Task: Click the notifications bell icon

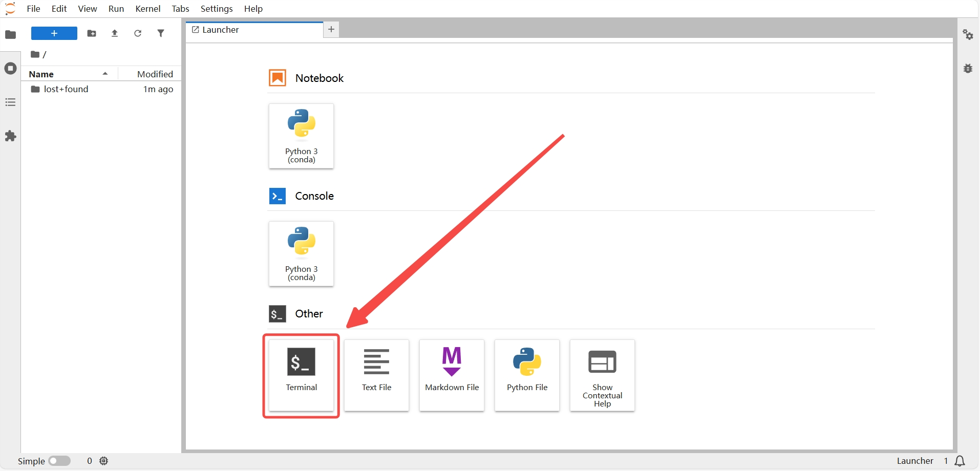Action: tap(960, 461)
